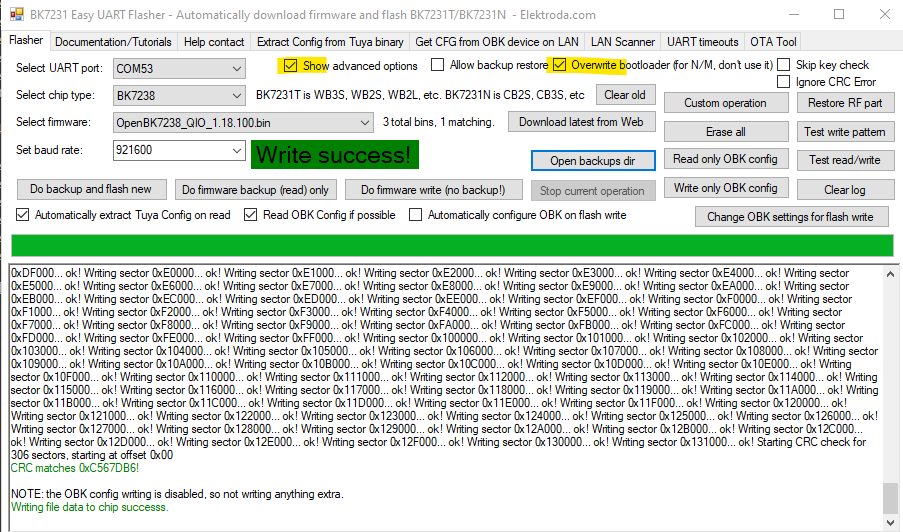Click the NOTE about OBK config writing disabled

pos(177,494)
